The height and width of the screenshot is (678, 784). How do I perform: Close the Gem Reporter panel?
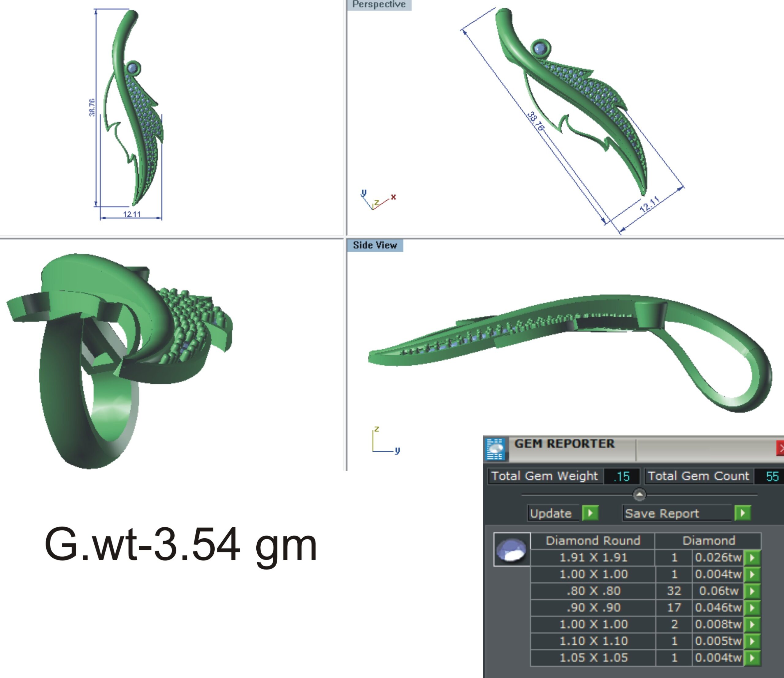tap(780, 448)
